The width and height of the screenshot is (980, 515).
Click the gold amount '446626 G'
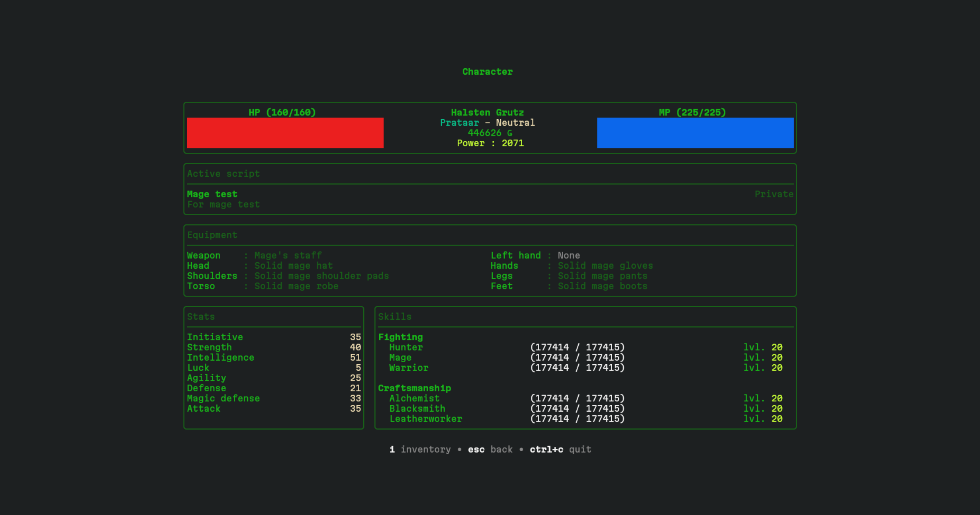coord(490,133)
